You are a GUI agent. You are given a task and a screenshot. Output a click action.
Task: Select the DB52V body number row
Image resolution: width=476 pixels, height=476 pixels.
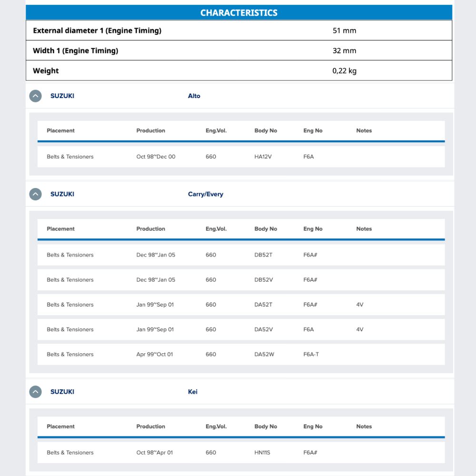pyautogui.click(x=241, y=280)
